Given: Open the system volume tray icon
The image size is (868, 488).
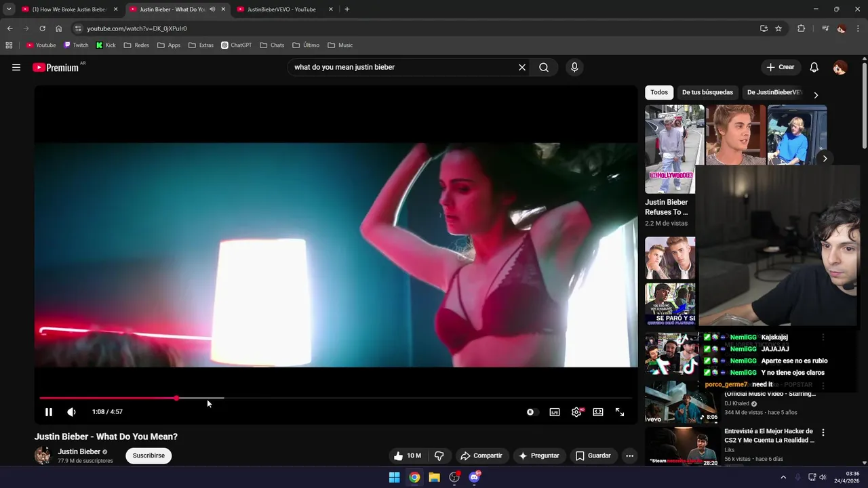Looking at the screenshot, I should 823,477.
